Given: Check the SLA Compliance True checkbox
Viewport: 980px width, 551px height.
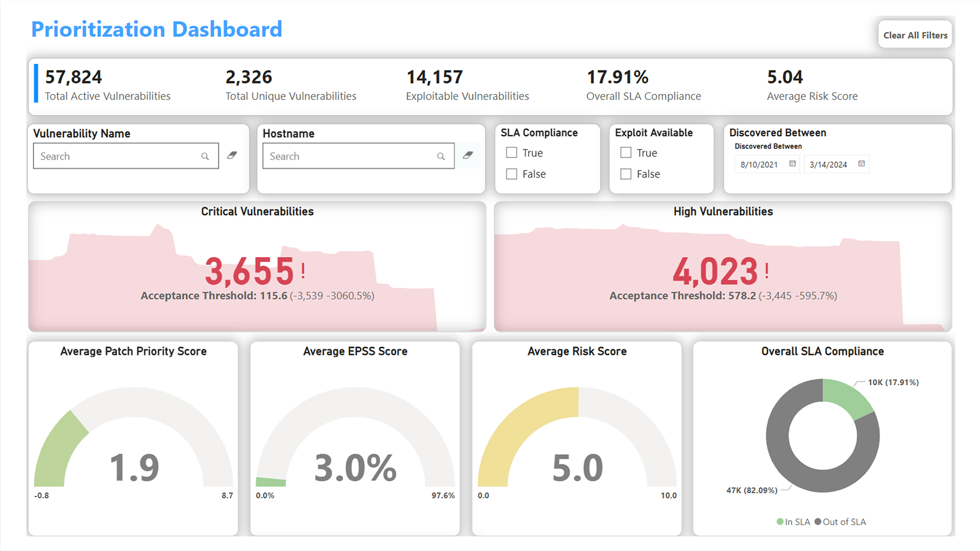Looking at the screenshot, I should coord(511,153).
